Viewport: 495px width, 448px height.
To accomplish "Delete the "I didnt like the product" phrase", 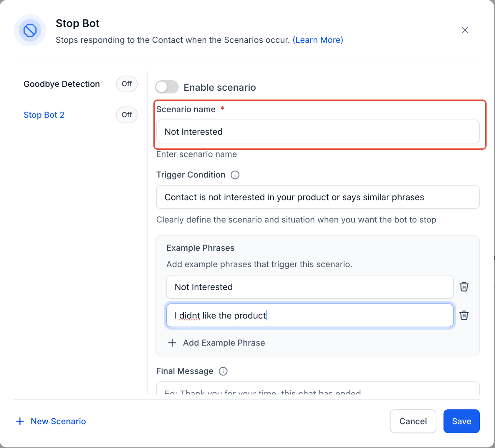I will pyautogui.click(x=464, y=315).
